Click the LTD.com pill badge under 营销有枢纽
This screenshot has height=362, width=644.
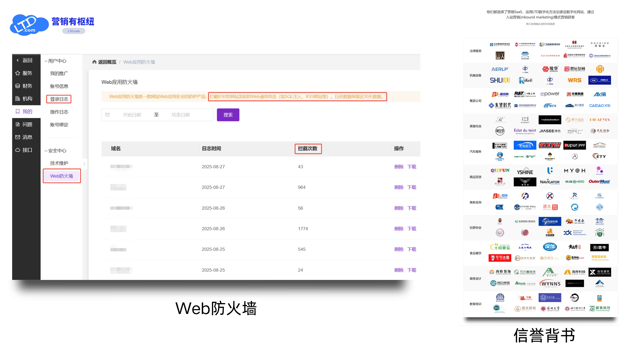[x=74, y=31]
